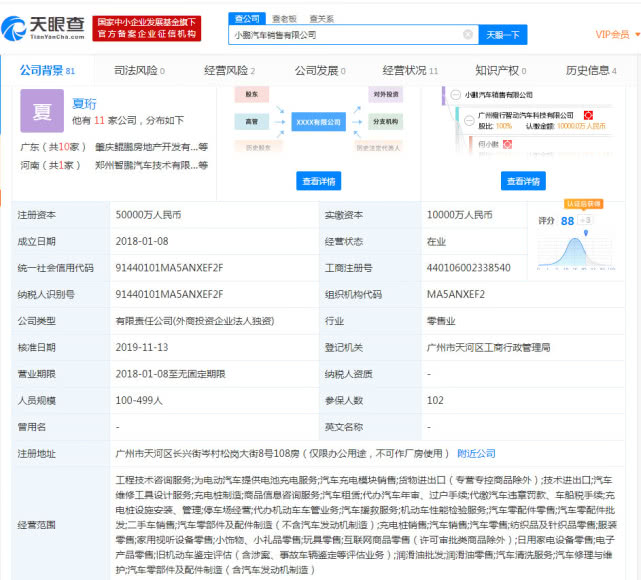This screenshot has height=580, width=641.
Task: Click the 附近公司 link
Action: tap(476, 454)
